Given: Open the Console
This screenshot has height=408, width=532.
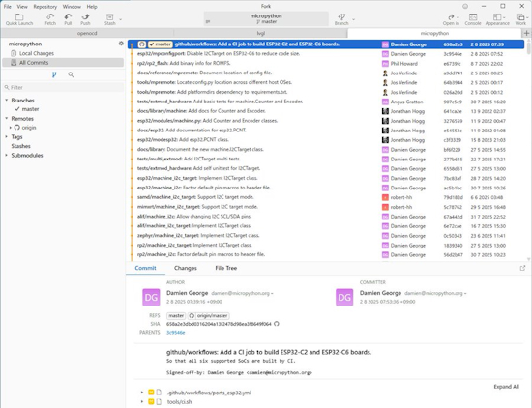Looking at the screenshot, I should [473, 19].
